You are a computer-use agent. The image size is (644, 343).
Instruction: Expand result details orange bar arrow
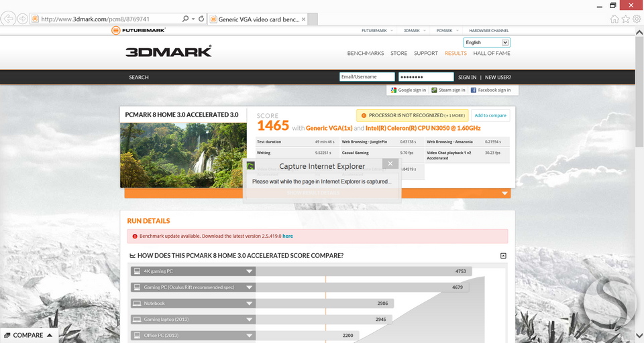click(x=504, y=193)
